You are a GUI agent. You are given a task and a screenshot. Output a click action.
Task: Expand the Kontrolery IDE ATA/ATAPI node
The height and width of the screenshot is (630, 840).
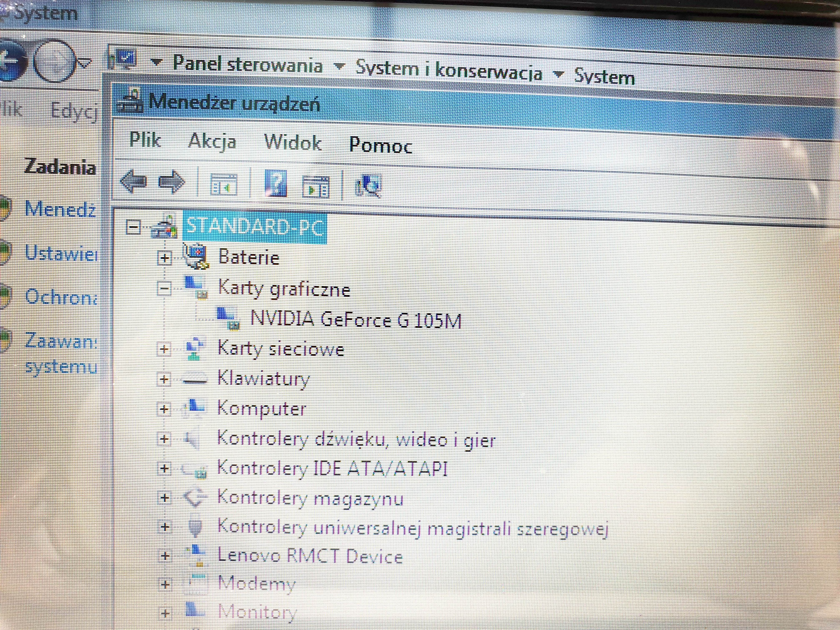164,468
